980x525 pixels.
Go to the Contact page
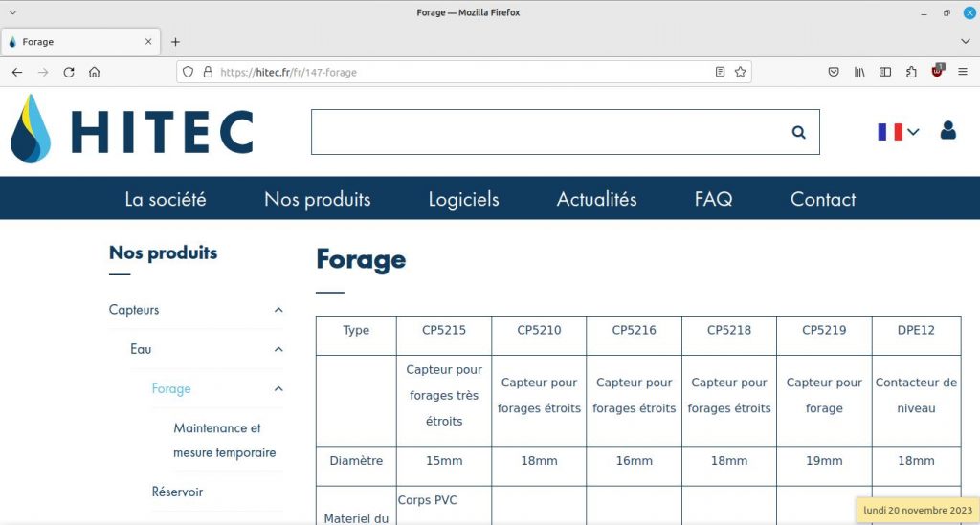pyautogui.click(x=822, y=199)
